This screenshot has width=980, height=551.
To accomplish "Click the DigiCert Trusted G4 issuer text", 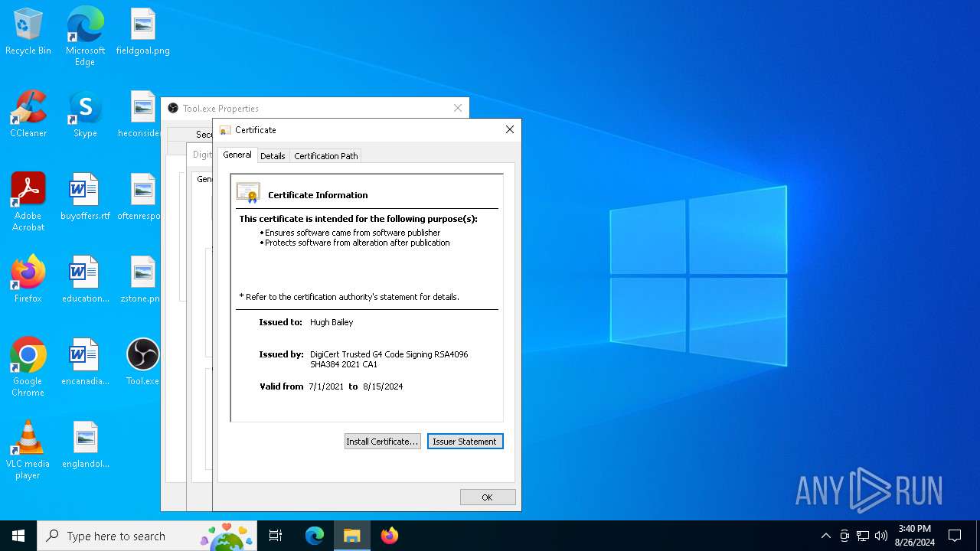I will (389, 360).
